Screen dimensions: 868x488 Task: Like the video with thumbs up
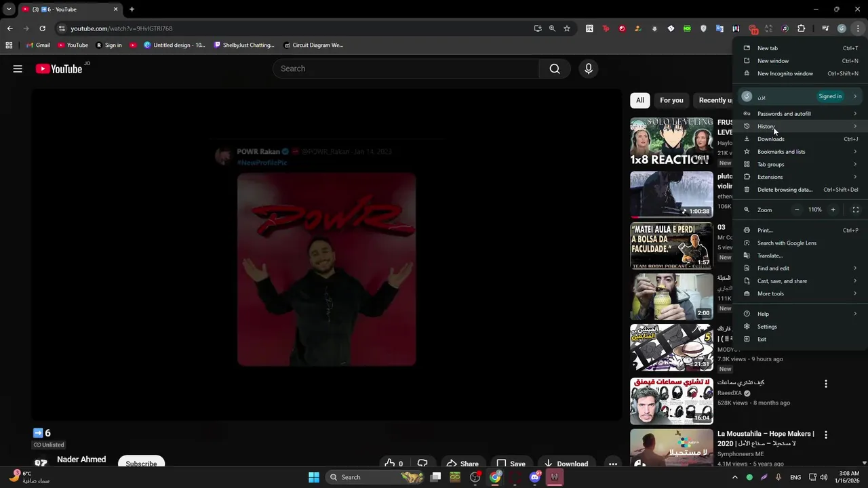point(393,464)
